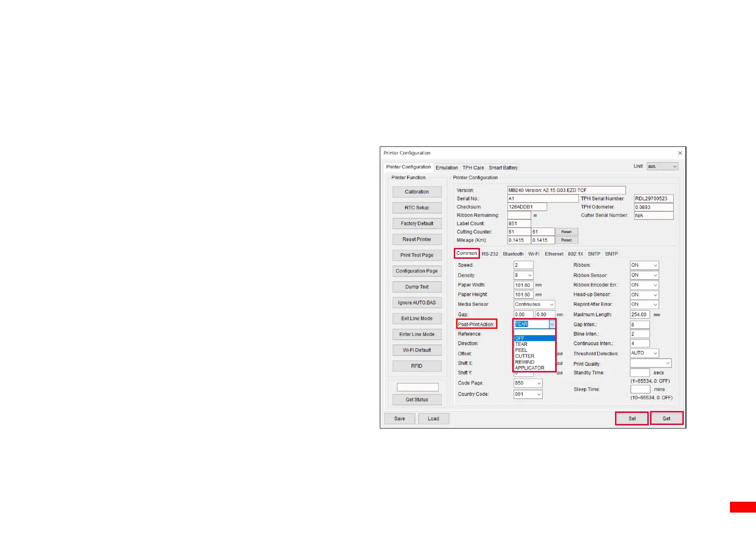Click the Gap Inten. field

pyautogui.click(x=640, y=324)
